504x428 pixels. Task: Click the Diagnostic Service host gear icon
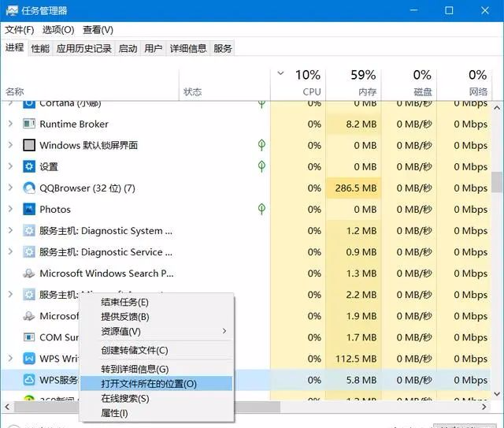(29, 252)
